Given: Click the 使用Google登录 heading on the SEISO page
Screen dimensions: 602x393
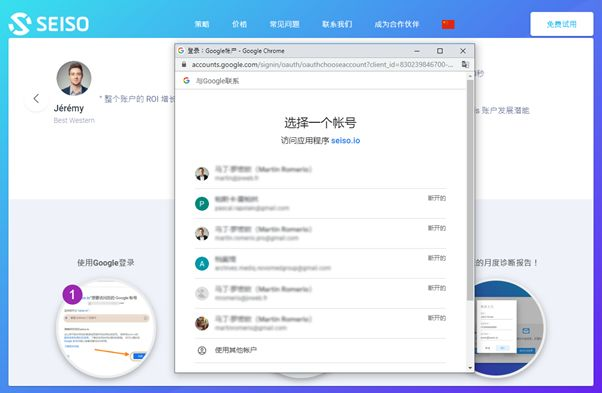Looking at the screenshot, I should click(x=106, y=263).
